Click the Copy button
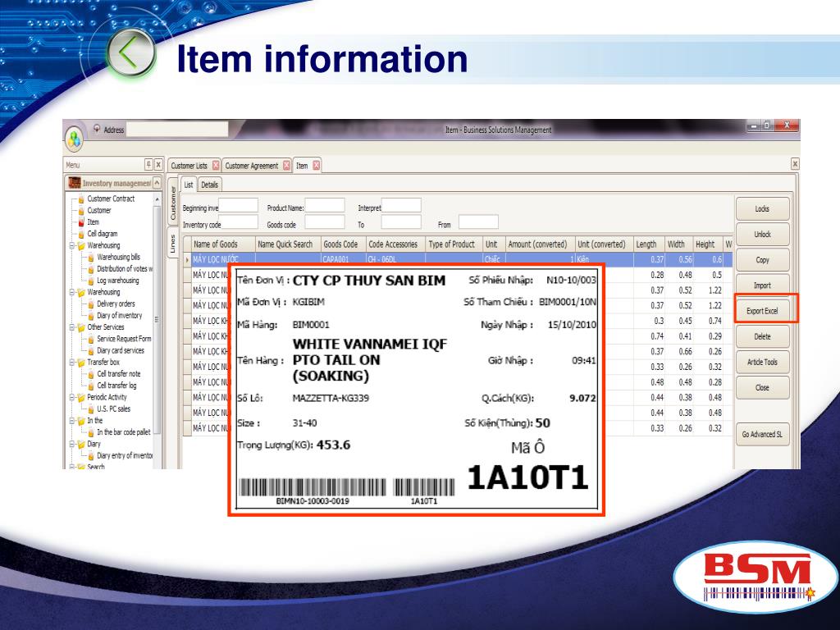The image size is (840, 630). click(x=762, y=260)
